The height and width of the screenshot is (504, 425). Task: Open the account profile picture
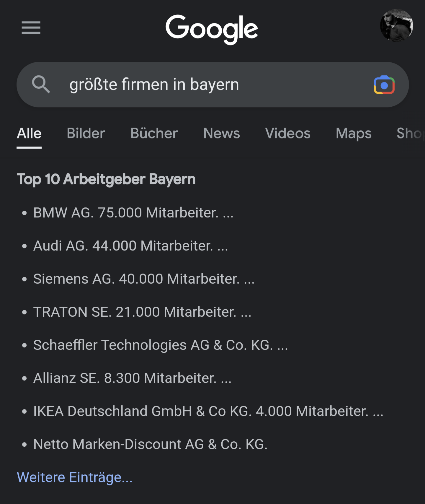(396, 26)
